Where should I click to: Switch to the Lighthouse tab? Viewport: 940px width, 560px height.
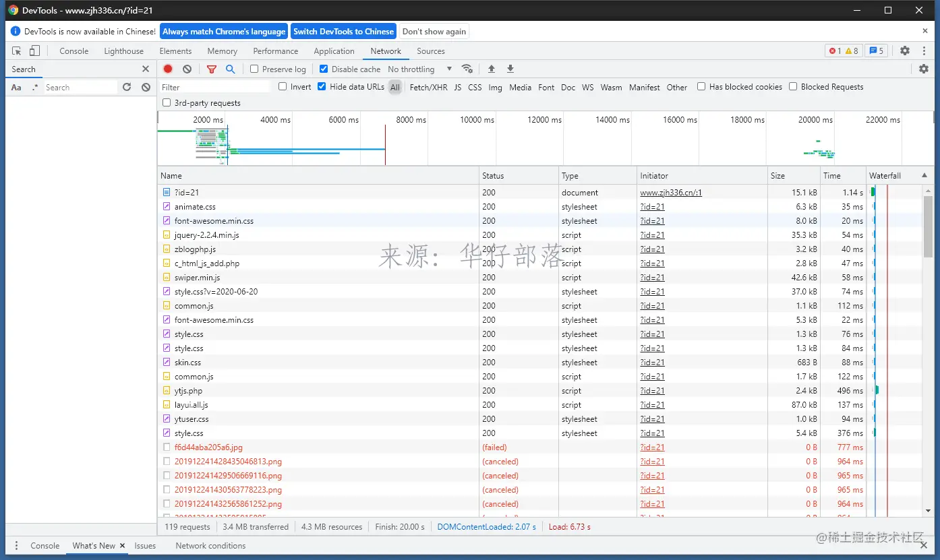pyautogui.click(x=124, y=51)
